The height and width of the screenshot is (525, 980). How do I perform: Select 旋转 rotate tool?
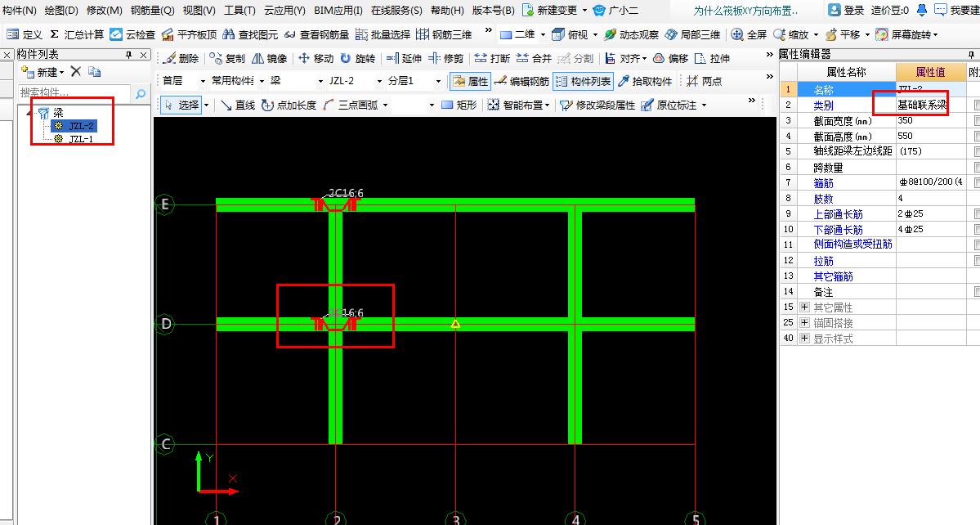pos(357,58)
